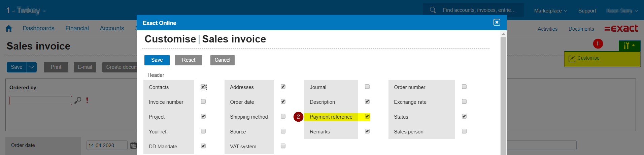Open the Financial menu
This screenshot has width=644, height=155.
tap(77, 29)
